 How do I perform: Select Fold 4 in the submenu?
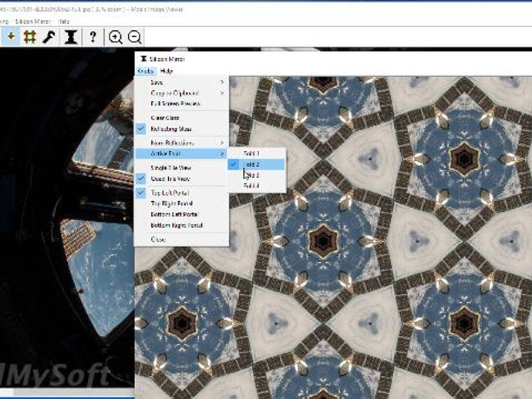pyautogui.click(x=256, y=186)
